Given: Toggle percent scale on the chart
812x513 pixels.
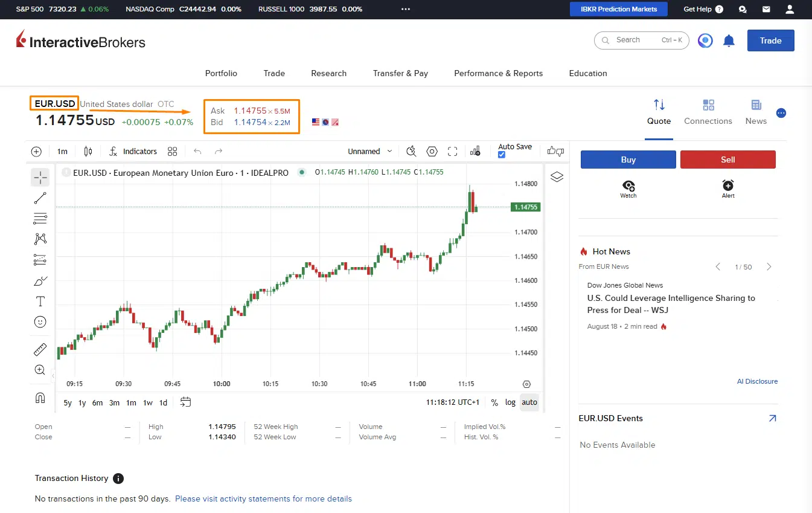Looking at the screenshot, I should 494,402.
